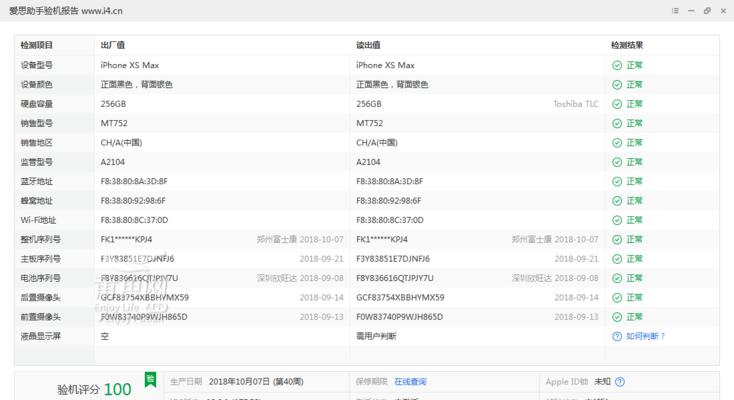Screen dimensions: 734x400
Task: Click read value 正面黑色，背面银色
Action: [x=392, y=85]
